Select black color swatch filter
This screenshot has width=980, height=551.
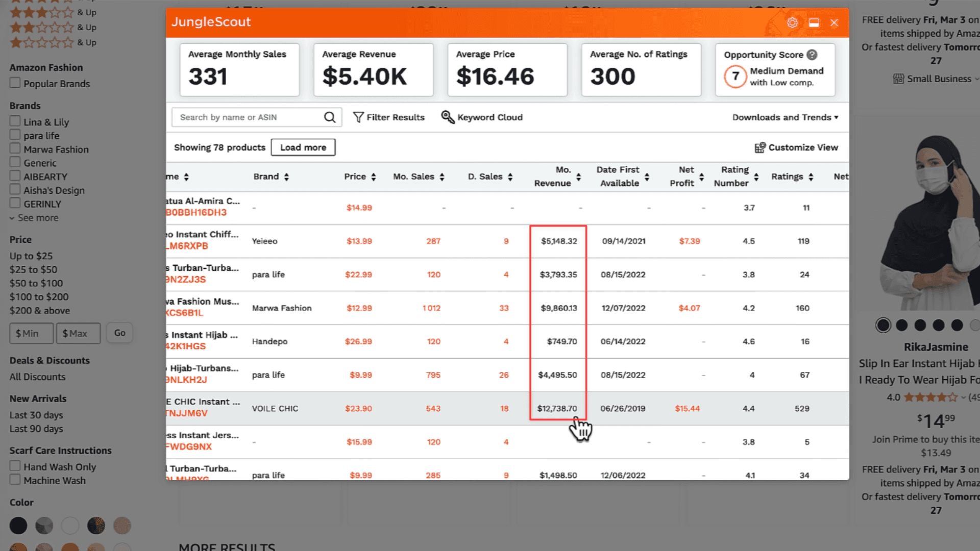[x=18, y=525]
